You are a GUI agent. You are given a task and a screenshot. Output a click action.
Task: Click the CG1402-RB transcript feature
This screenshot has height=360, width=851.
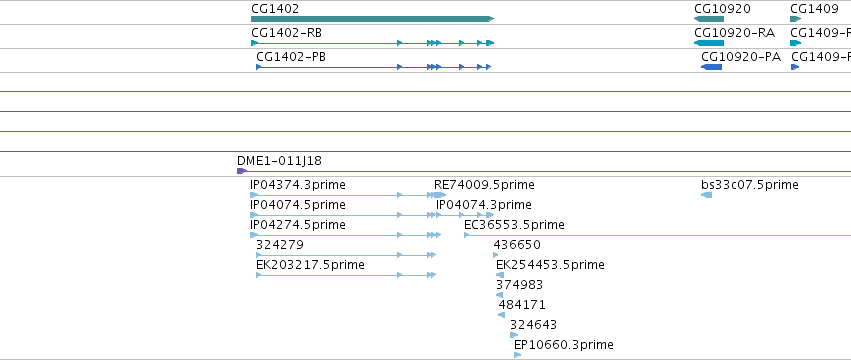coord(372,43)
